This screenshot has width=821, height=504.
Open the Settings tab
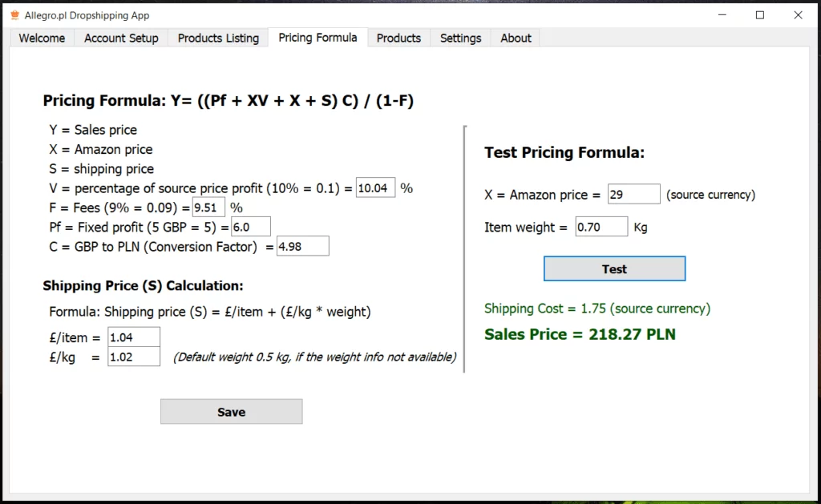tap(460, 38)
